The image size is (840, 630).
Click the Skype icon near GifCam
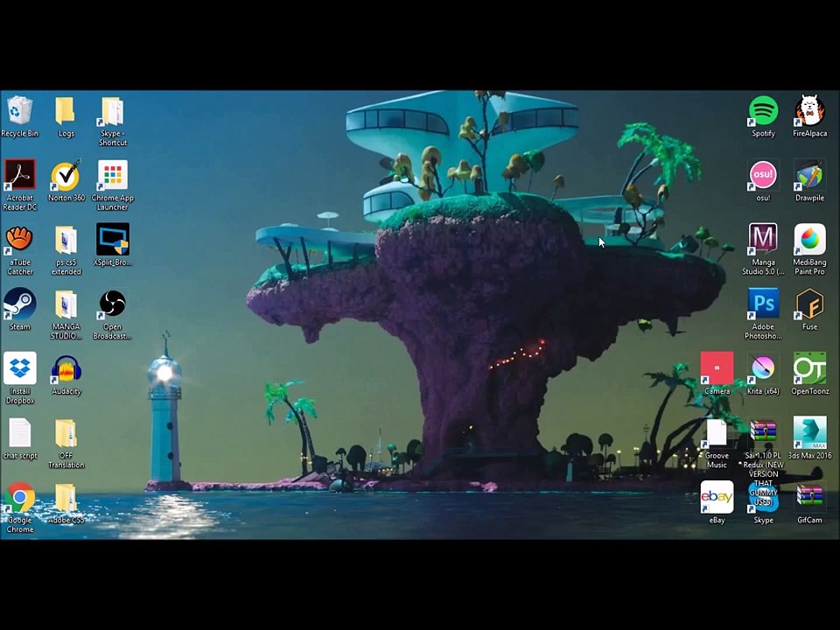(x=763, y=497)
